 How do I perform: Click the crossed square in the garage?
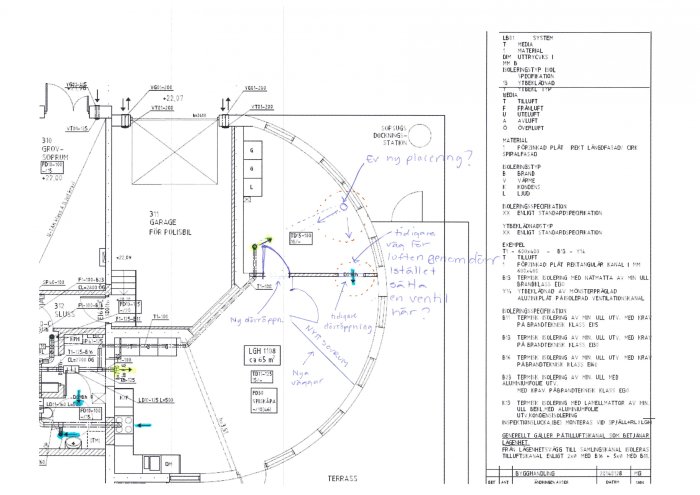pyautogui.click(x=174, y=153)
